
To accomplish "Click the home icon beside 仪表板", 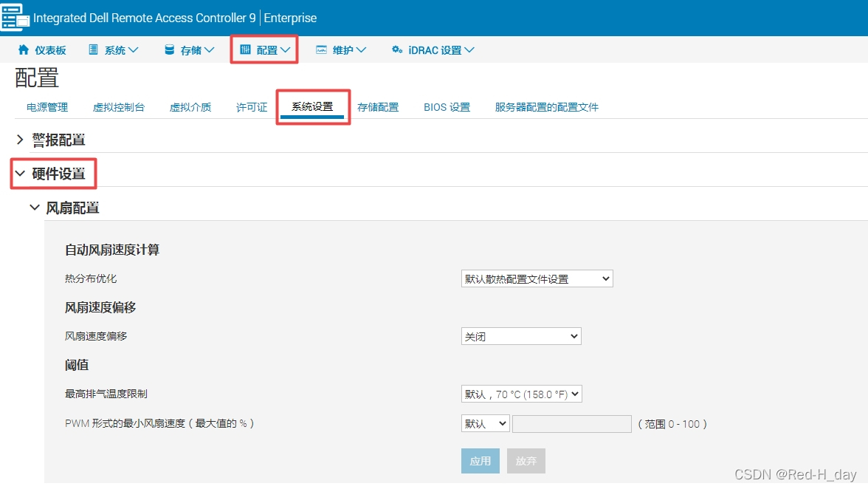I will [24, 49].
